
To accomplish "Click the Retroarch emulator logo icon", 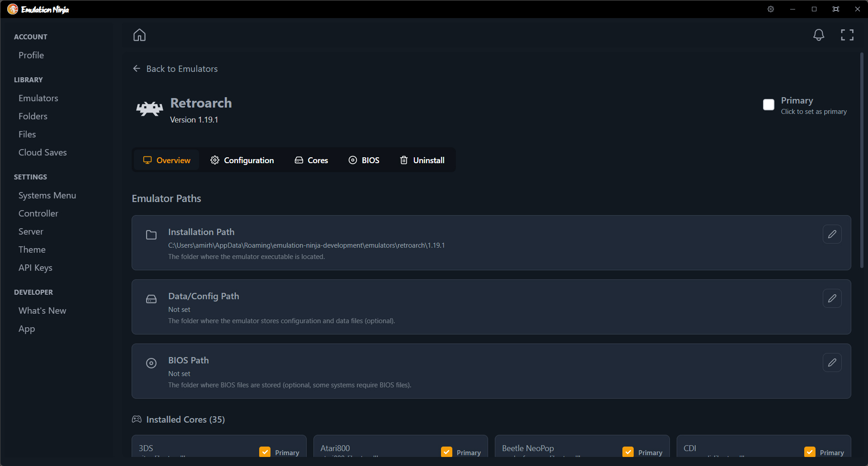I will tap(149, 108).
